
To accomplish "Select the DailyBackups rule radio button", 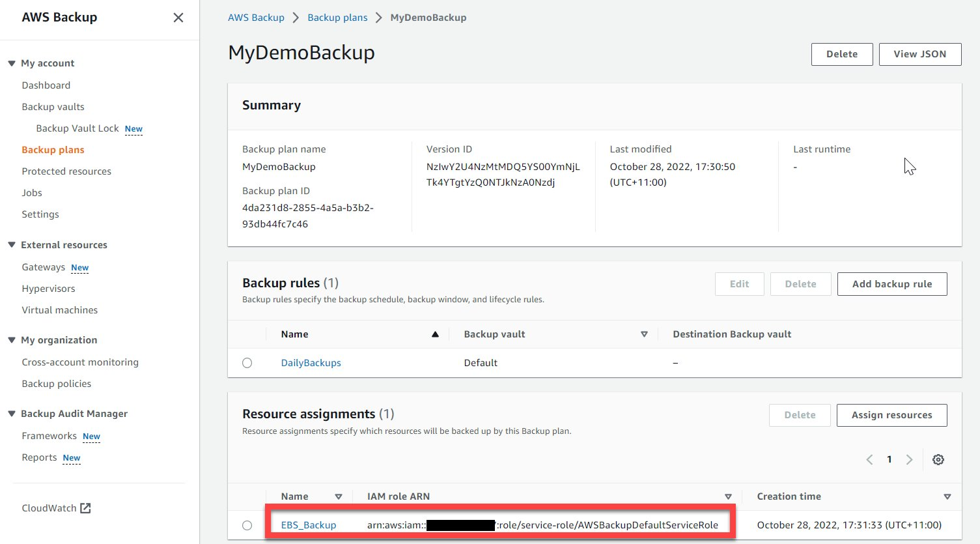I will 247,363.
